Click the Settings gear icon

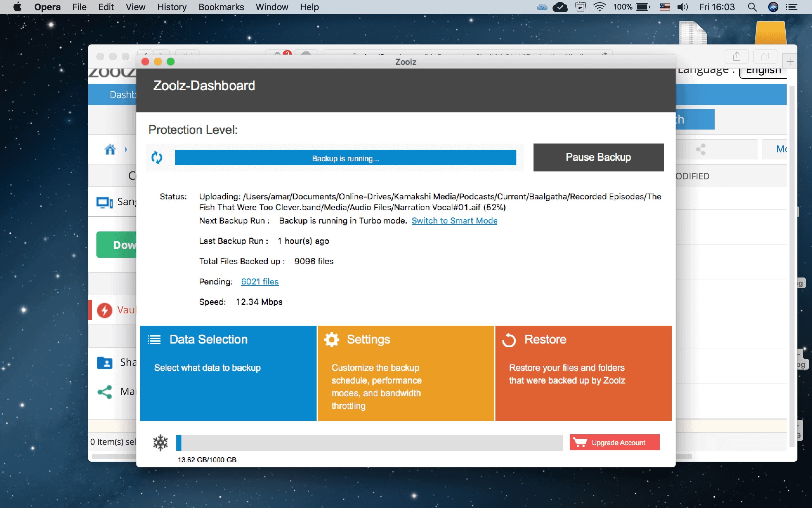point(331,340)
